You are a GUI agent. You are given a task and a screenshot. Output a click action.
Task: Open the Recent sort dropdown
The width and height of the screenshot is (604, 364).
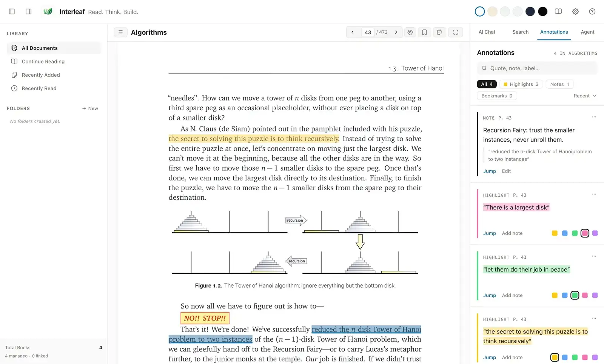[x=585, y=96]
